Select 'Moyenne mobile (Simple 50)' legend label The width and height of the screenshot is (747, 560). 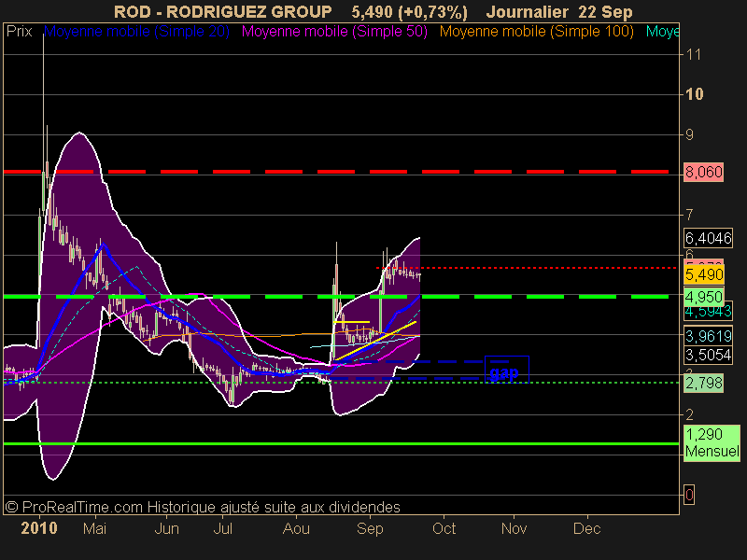click(x=334, y=32)
